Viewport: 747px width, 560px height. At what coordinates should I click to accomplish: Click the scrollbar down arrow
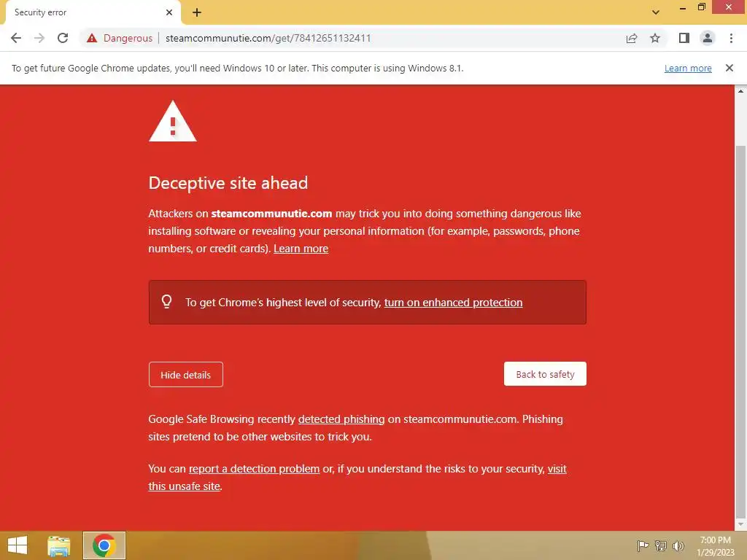740,524
